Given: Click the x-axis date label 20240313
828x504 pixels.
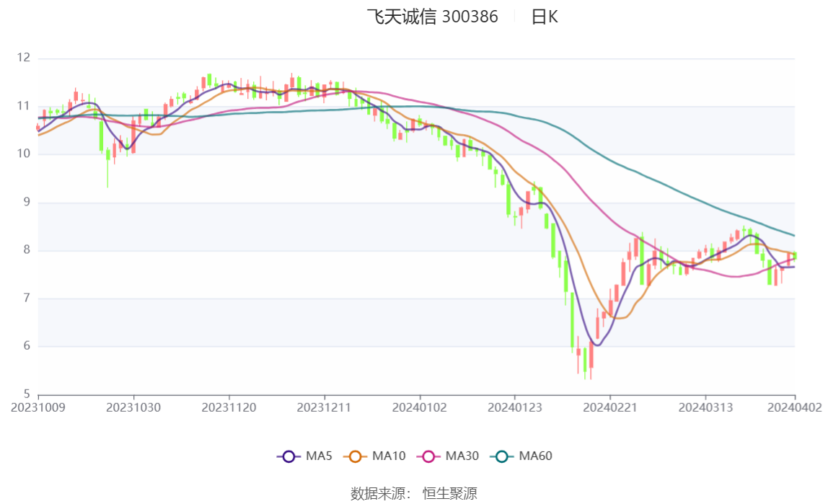Looking at the screenshot, I should click(x=705, y=407).
